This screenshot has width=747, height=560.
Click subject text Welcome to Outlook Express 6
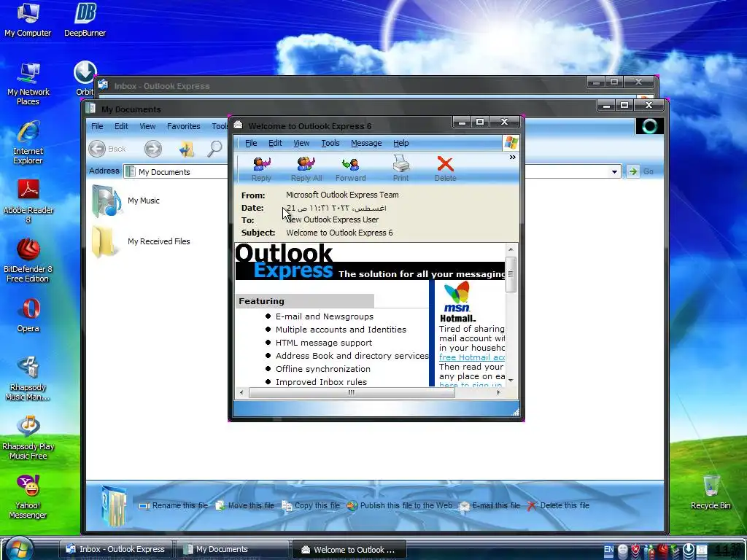click(x=339, y=233)
